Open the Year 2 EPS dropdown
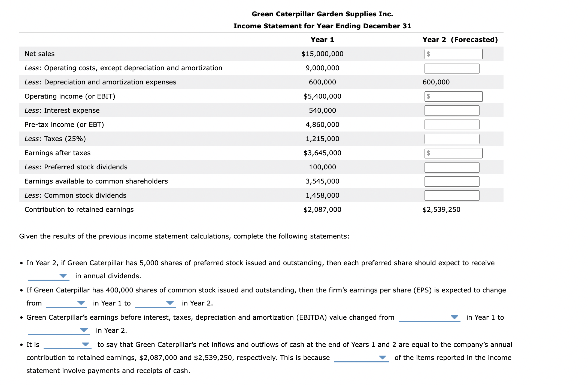Viewport: 588px width, 385px height. (155, 303)
